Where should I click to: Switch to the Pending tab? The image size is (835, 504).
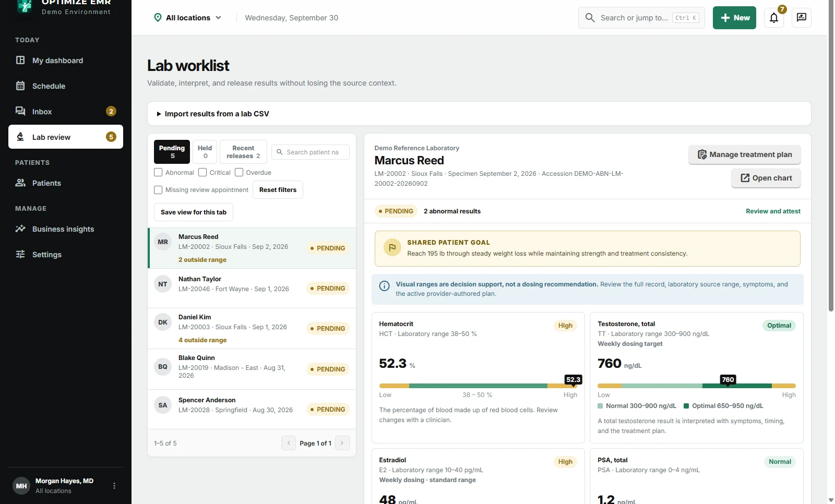tap(172, 152)
